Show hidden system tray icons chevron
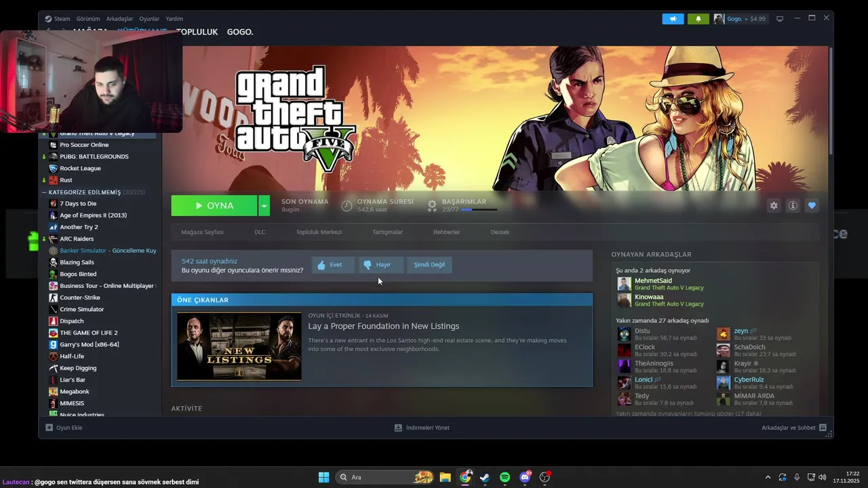The width and height of the screenshot is (868, 488). coord(768,477)
